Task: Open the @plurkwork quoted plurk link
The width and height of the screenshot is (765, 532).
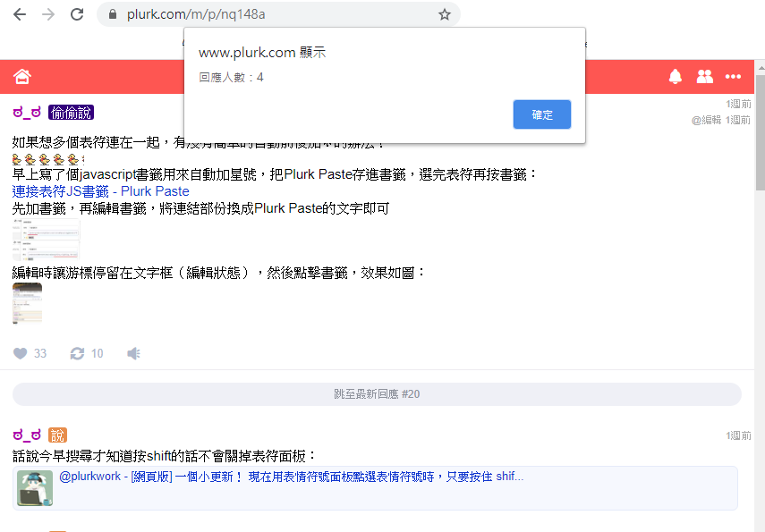Action: pyautogui.click(x=292, y=477)
